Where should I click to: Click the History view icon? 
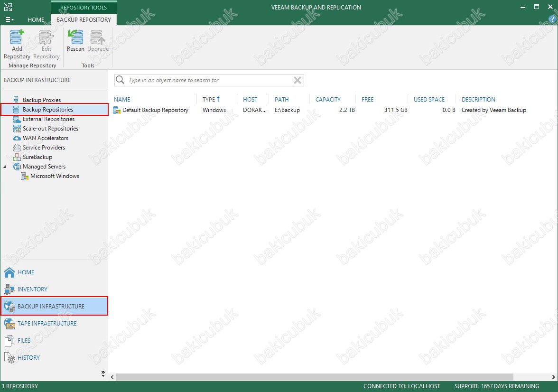click(9, 358)
